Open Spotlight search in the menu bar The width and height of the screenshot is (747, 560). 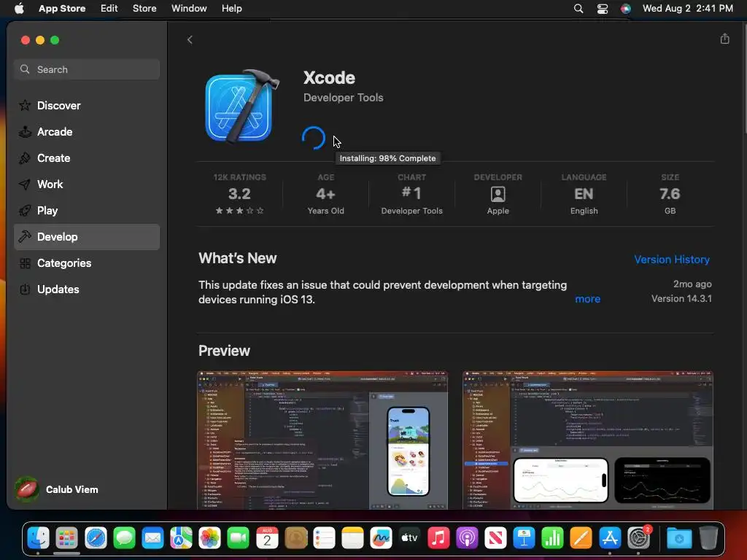pyautogui.click(x=578, y=8)
